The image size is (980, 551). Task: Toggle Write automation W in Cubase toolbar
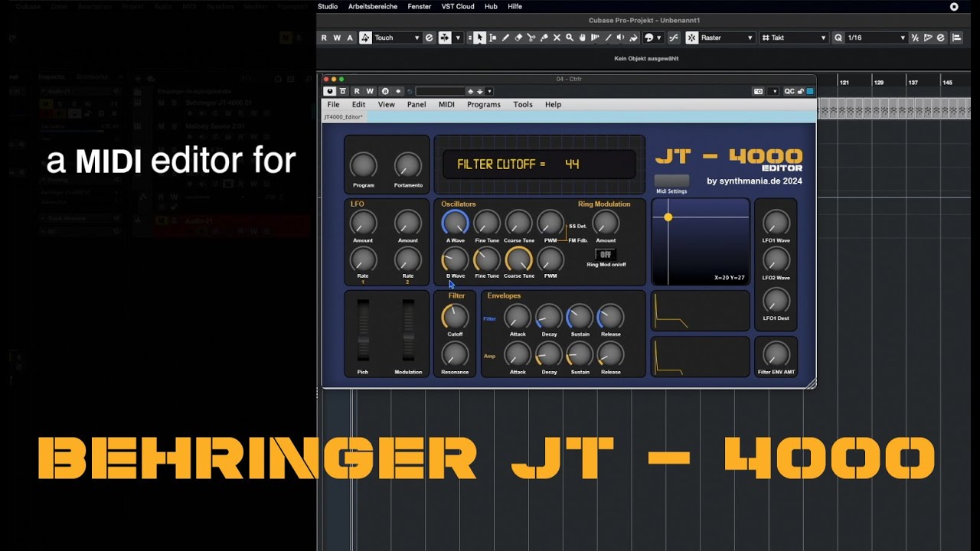(337, 37)
